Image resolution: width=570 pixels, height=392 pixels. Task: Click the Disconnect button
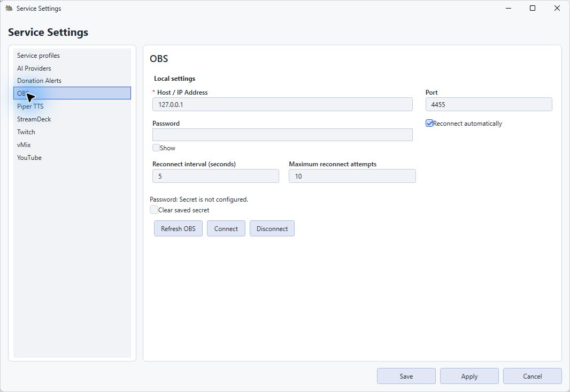(x=272, y=228)
